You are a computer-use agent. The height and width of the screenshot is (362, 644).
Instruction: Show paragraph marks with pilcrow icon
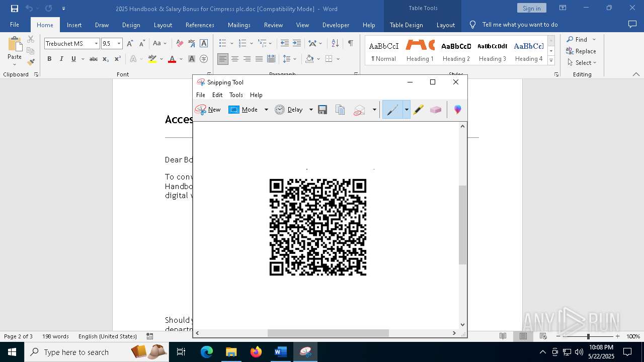click(350, 43)
